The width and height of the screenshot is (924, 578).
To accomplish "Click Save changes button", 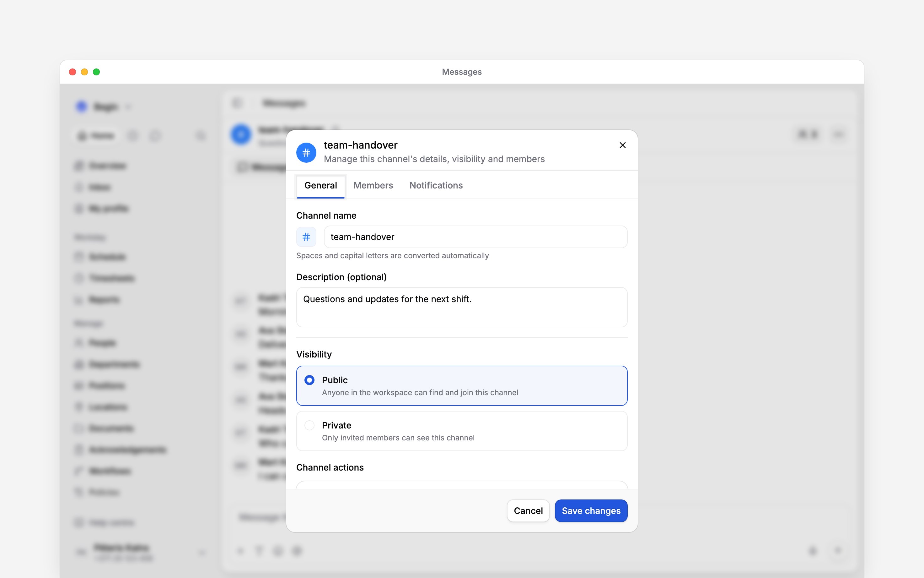I will coord(591,511).
